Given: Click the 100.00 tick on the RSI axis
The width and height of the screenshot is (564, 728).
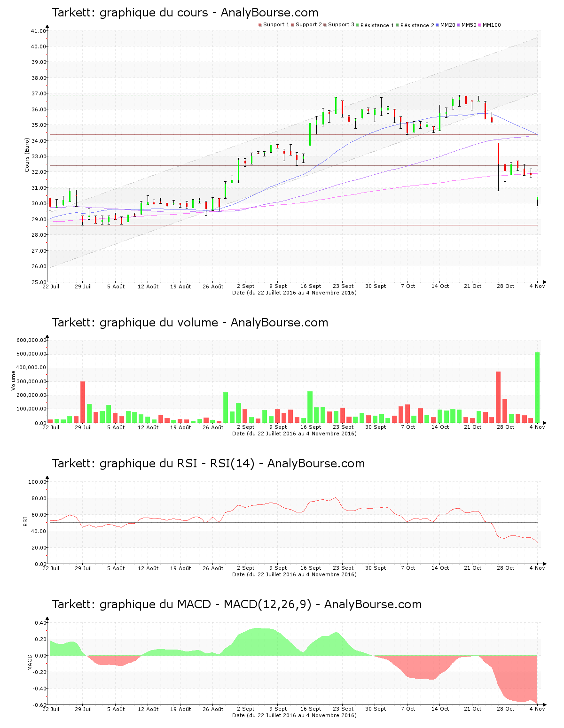Looking at the screenshot, I should [37, 482].
